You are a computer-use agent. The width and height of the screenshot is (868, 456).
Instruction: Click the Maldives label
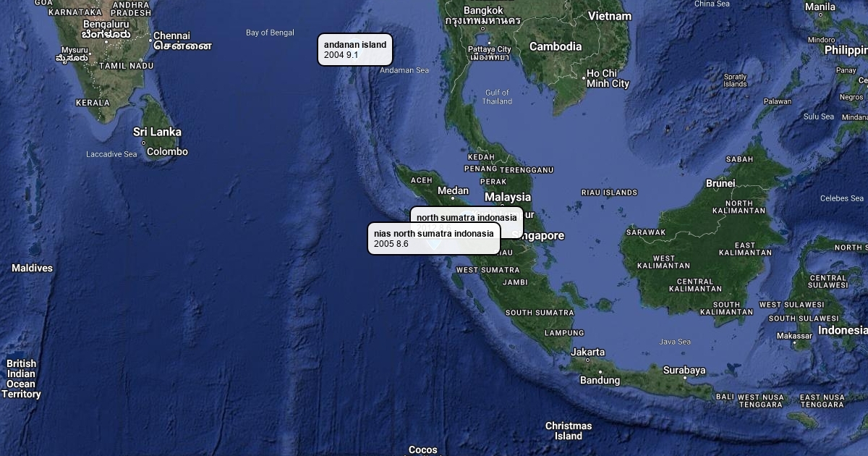tap(32, 268)
